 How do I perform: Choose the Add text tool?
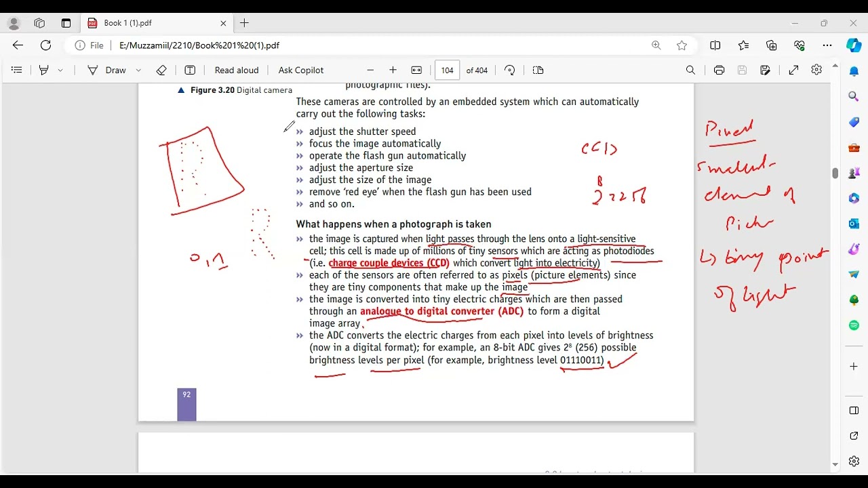tap(190, 70)
